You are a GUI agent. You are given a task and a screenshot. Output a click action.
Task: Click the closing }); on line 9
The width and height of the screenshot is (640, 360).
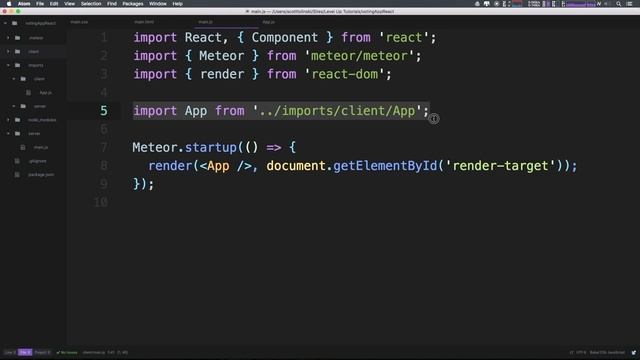(143, 184)
